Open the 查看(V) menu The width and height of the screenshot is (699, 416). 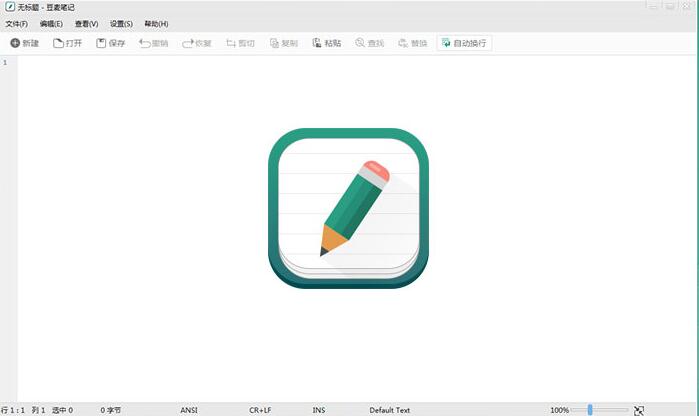tap(86, 24)
